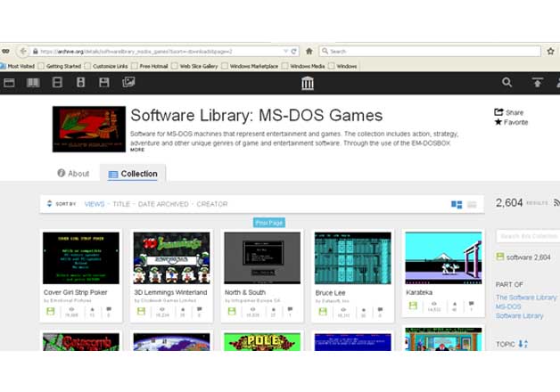The image size is (560, 392).
Task: Open Karateka game thumbnail
Action: [443, 257]
